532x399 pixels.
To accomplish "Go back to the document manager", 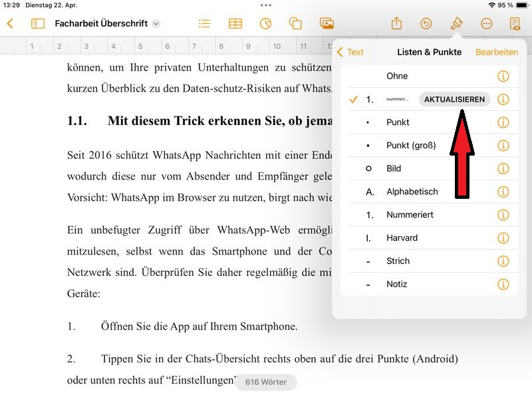I will click(10, 23).
